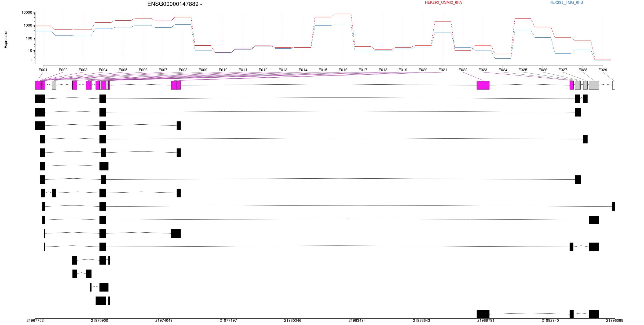Select exon label E021

443,70
